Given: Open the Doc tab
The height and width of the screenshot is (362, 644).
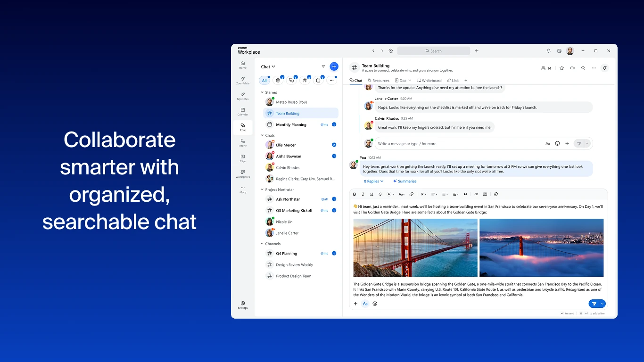Looking at the screenshot, I should click(x=403, y=81).
